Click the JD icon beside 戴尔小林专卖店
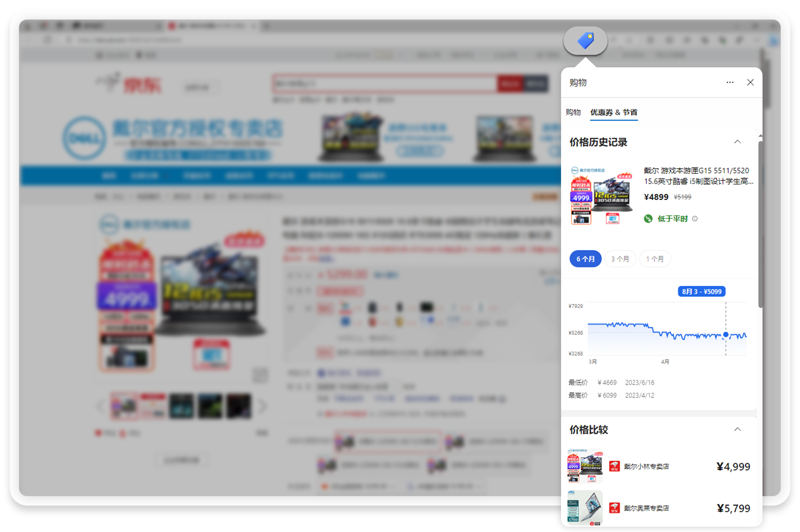Image resolution: width=800 pixels, height=532 pixels. (x=614, y=467)
